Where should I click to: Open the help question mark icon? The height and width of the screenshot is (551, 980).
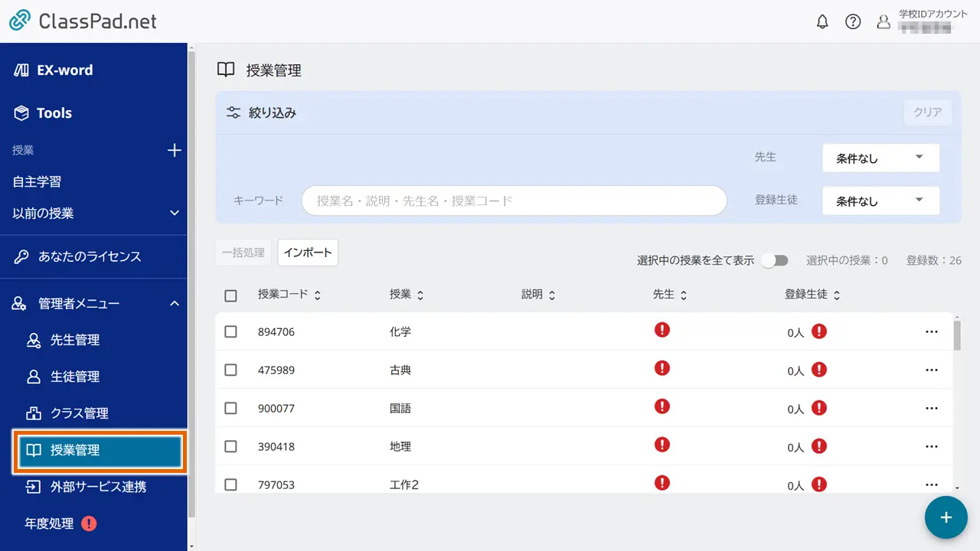(x=853, y=21)
